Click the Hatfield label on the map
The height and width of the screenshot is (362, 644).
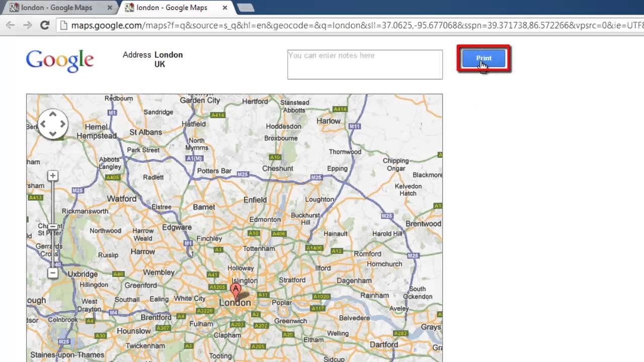(194, 124)
